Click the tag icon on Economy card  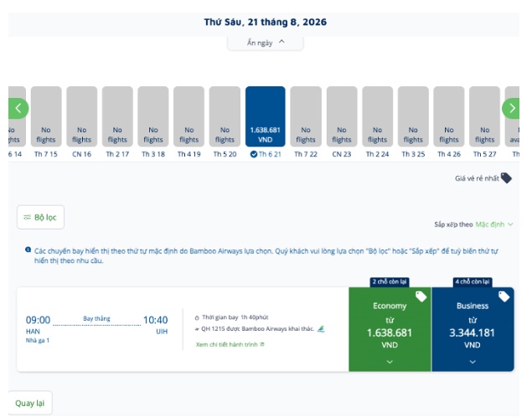pos(421,296)
